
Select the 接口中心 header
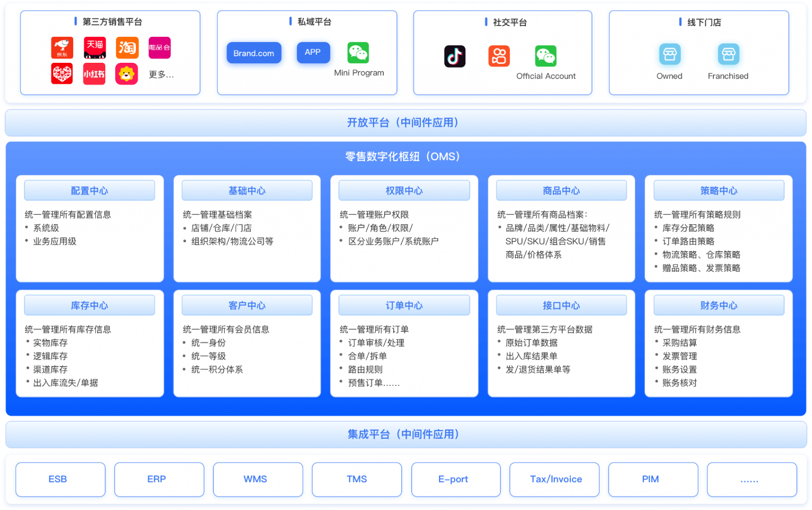(561, 305)
